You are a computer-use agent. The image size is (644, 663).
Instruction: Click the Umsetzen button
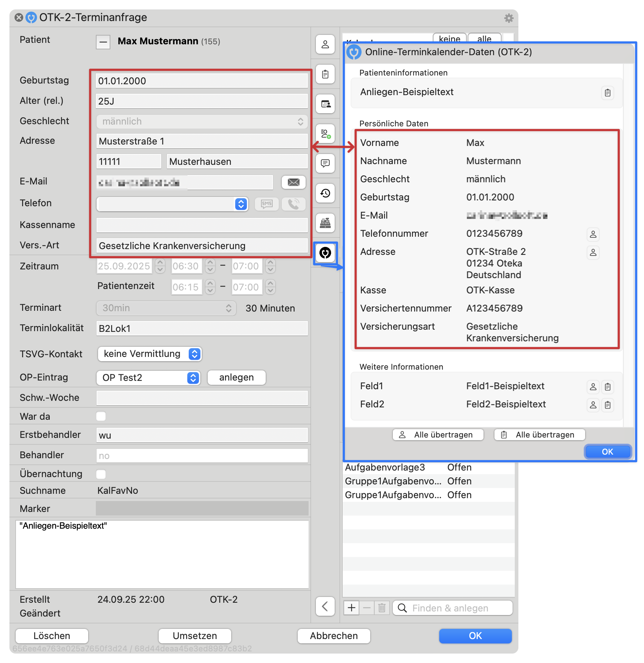(195, 636)
